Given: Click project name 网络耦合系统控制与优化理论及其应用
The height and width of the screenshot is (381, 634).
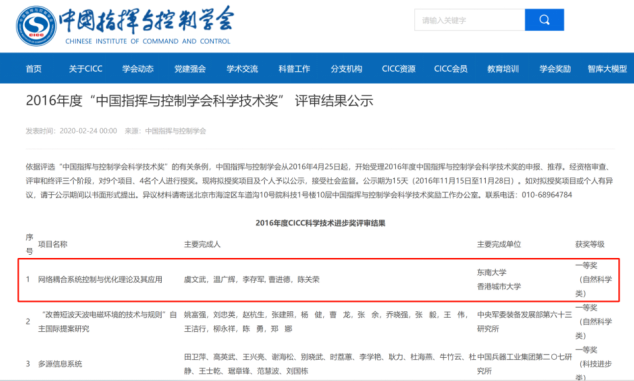Looking at the screenshot, I should click(x=100, y=279).
